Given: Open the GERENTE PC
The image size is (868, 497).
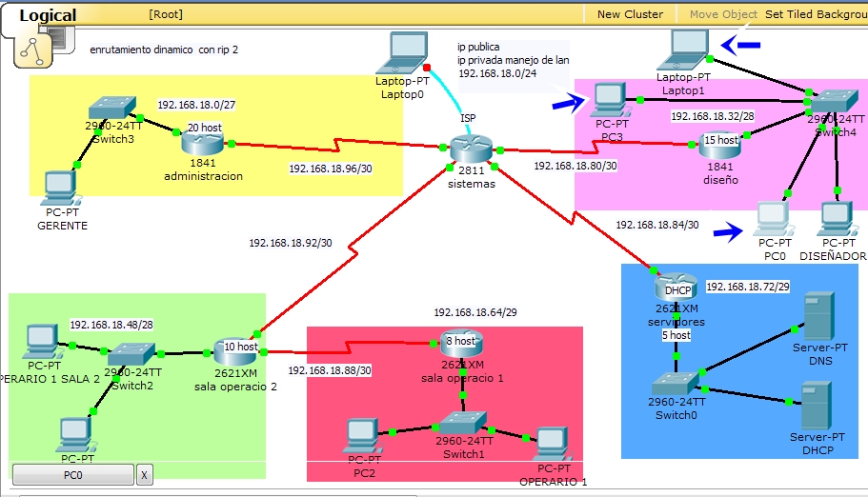Looking at the screenshot, I should (x=61, y=189).
